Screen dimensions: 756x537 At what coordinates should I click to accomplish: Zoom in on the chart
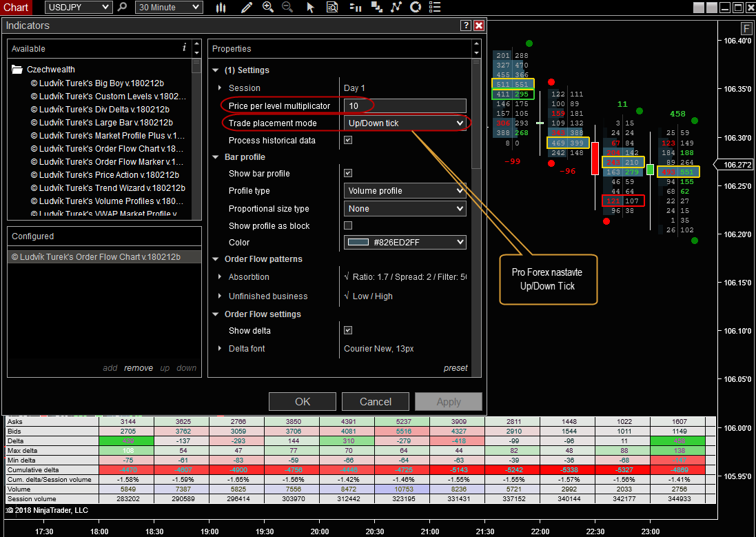[267, 7]
